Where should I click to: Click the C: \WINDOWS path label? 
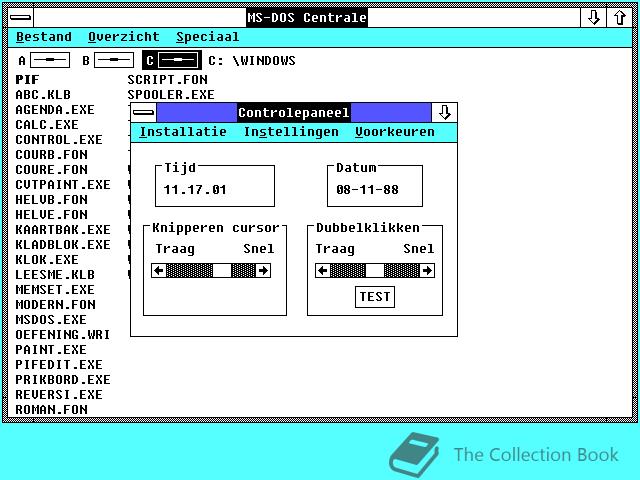(251, 60)
